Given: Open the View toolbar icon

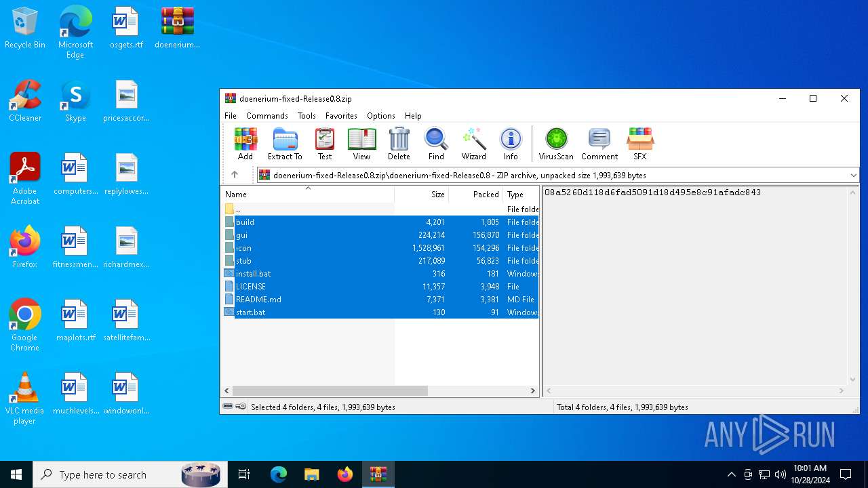Looking at the screenshot, I should [361, 144].
